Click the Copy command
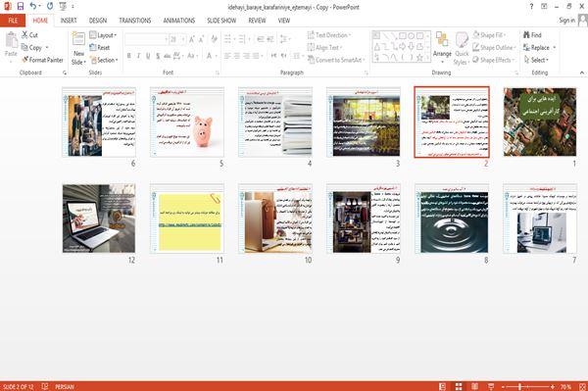 (32, 48)
